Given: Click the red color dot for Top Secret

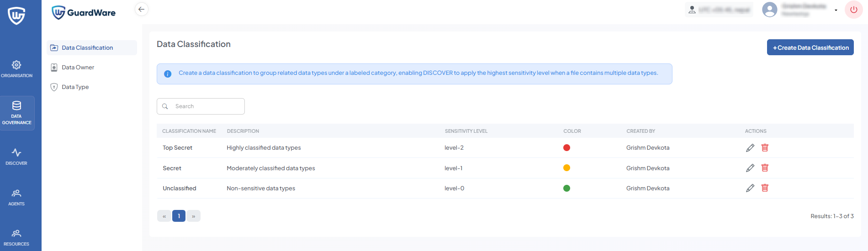Looking at the screenshot, I should 566,148.
